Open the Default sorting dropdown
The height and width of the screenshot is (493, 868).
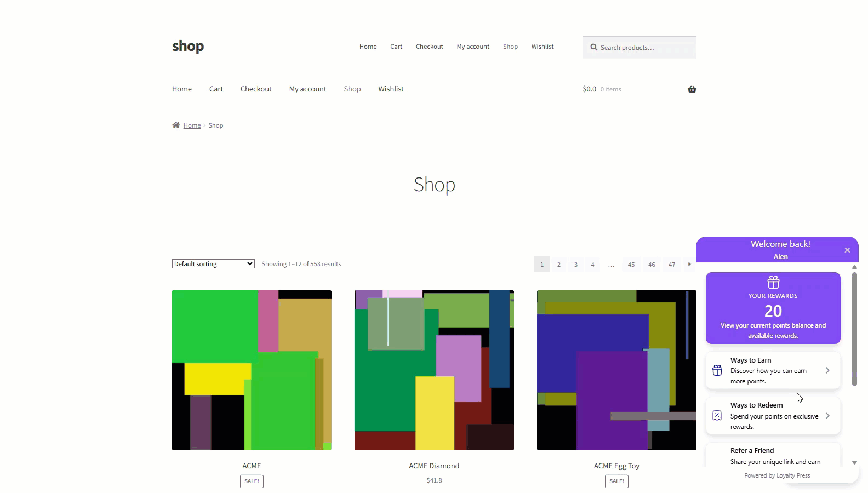click(213, 264)
